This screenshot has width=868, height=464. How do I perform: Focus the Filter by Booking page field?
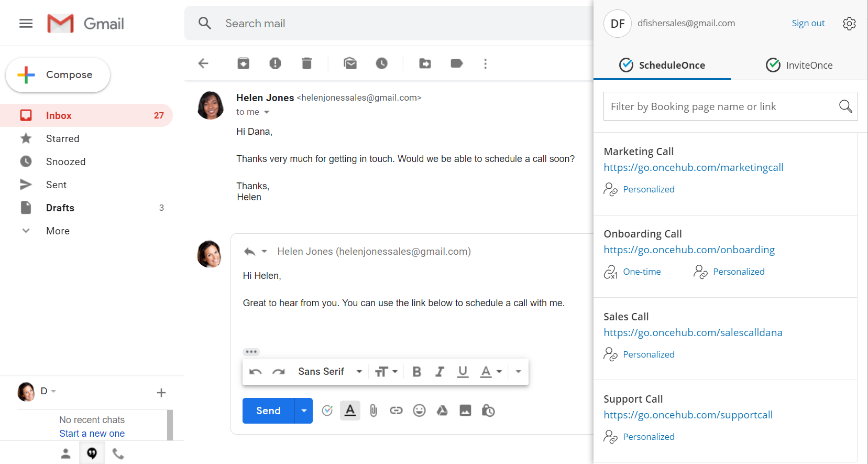720,106
